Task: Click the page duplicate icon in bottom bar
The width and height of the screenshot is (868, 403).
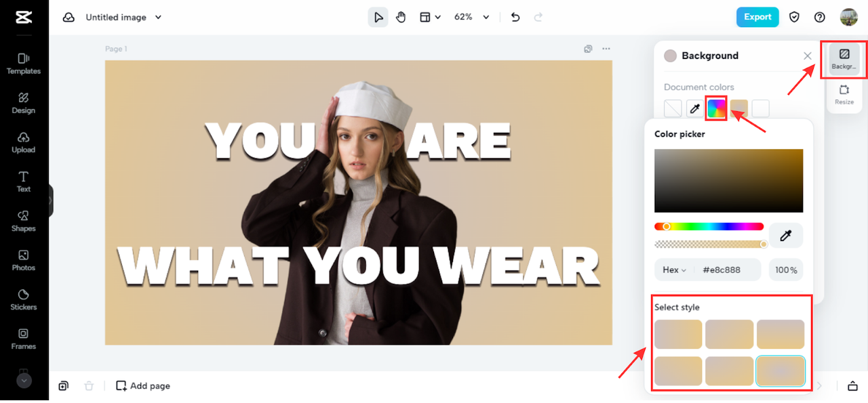Action: coord(63,385)
